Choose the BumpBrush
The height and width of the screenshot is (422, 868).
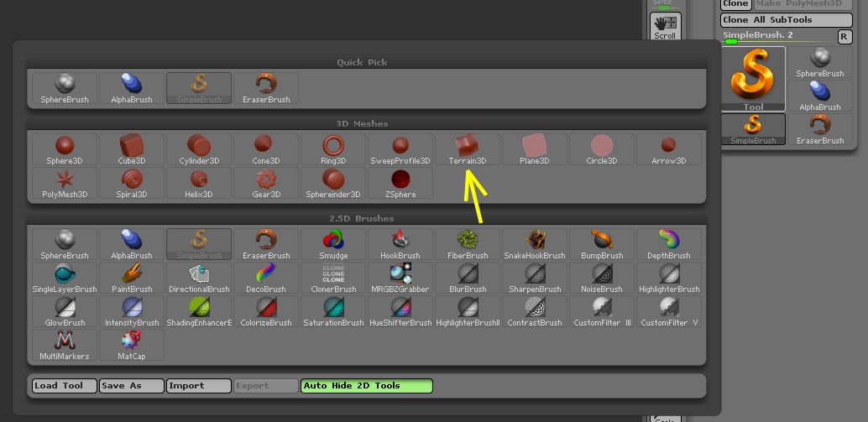[x=602, y=244]
